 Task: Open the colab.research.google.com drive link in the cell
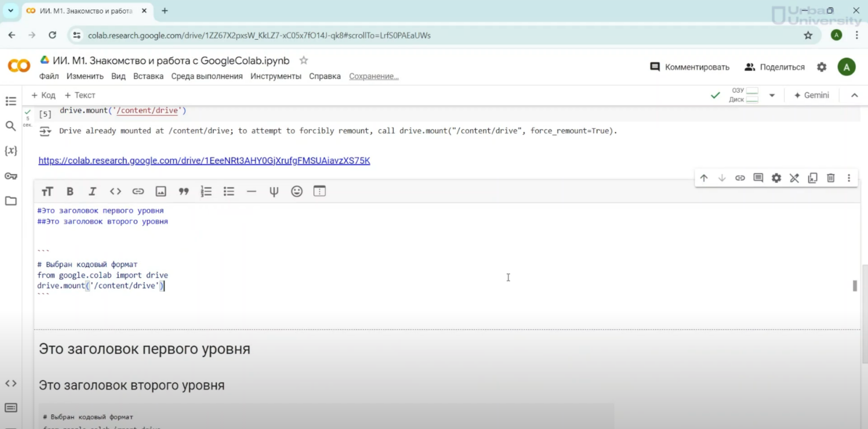coord(204,161)
